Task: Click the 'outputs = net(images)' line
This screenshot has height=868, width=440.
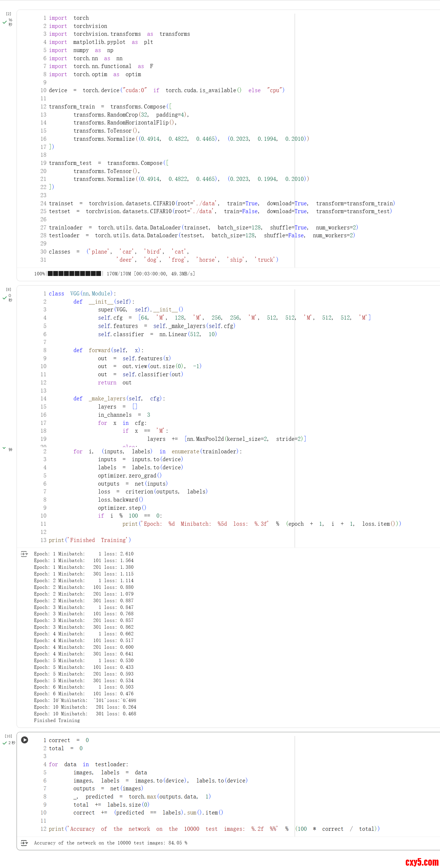Action: point(108,789)
